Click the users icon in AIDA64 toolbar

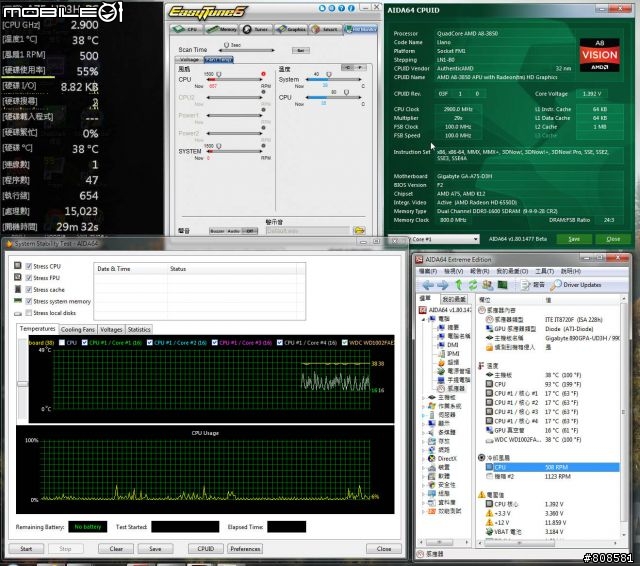click(487, 285)
